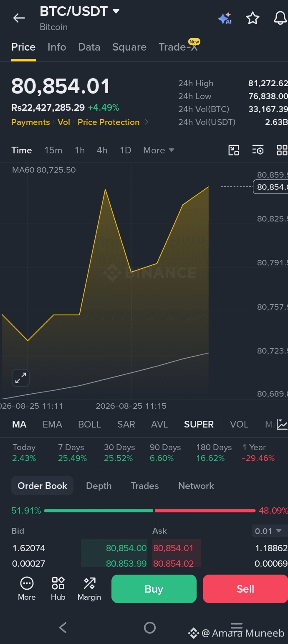Toggle the AVL indicator
Viewport: 288px width, 644px height.
[x=159, y=425]
